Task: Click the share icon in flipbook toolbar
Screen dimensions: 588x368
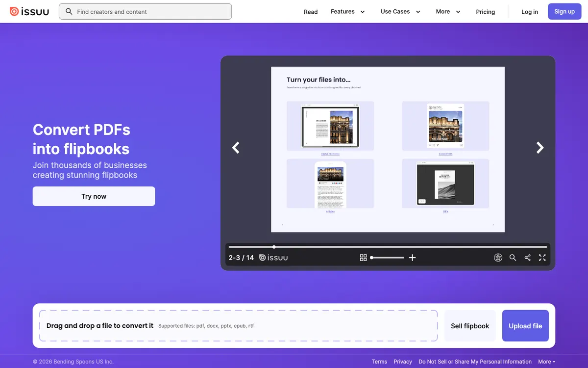Action: (528, 258)
